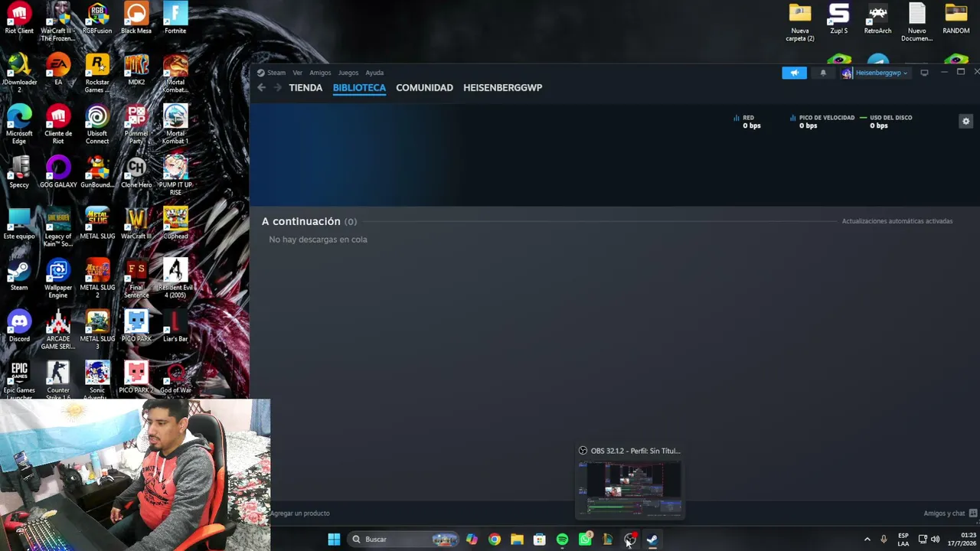
Task: Select the OBS 32.1.2 preview thumbnail
Action: point(629,488)
